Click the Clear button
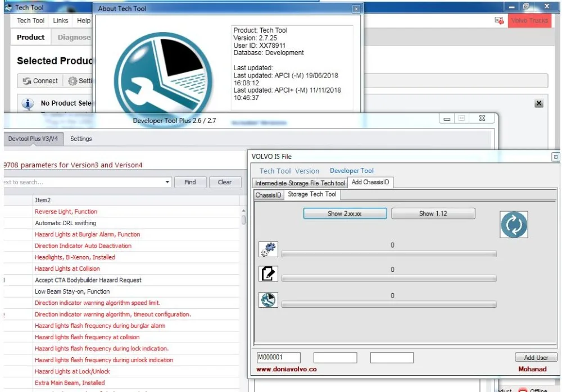562x392 pixels. (x=225, y=182)
